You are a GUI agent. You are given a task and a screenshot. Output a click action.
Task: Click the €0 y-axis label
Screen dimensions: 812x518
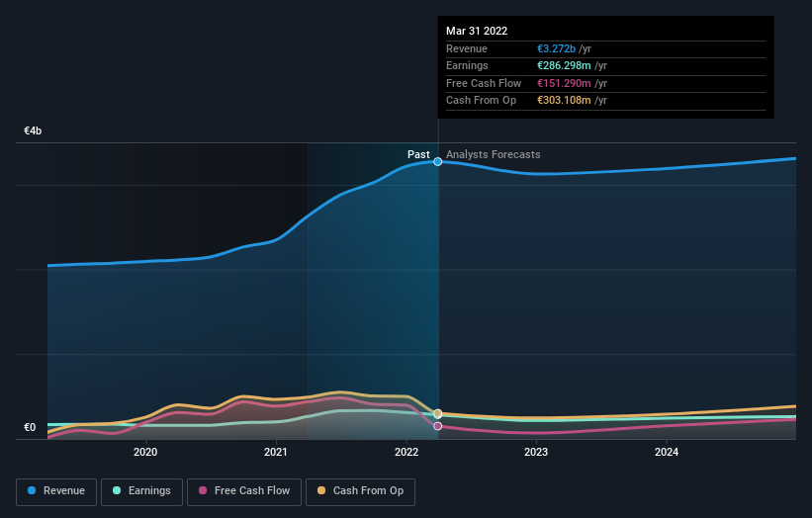click(x=30, y=427)
